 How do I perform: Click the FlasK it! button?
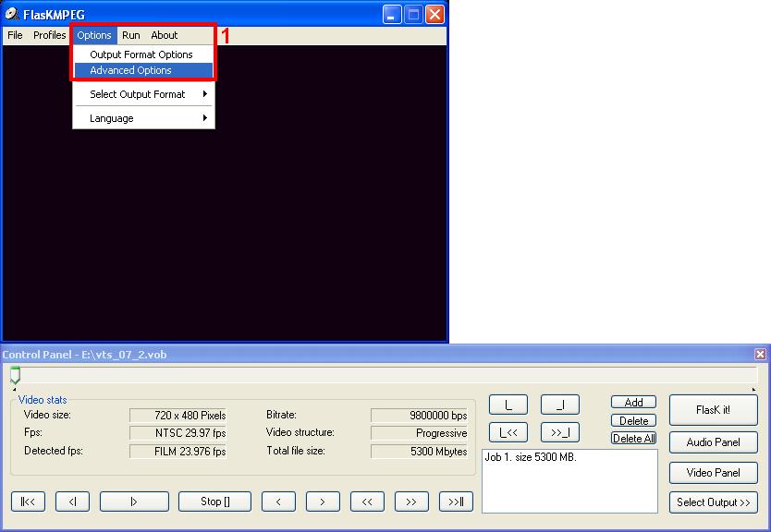(x=713, y=410)
